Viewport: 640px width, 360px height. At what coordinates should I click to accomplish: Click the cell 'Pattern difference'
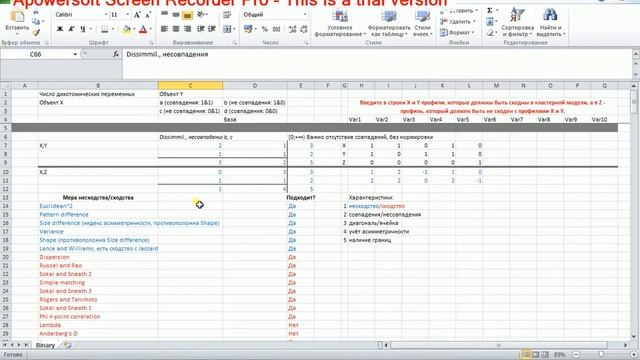(98, 215)
